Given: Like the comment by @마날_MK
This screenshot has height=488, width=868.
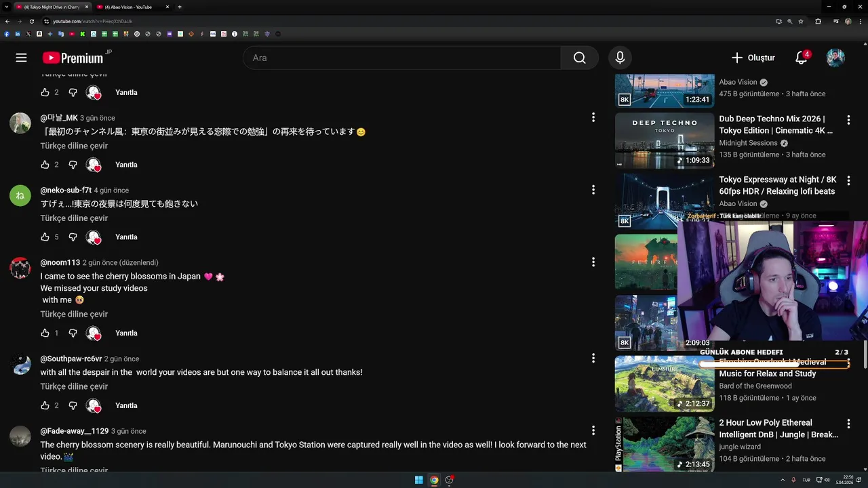Looking at the screenshot, I should pyautogui.click(x=45, y=165).
